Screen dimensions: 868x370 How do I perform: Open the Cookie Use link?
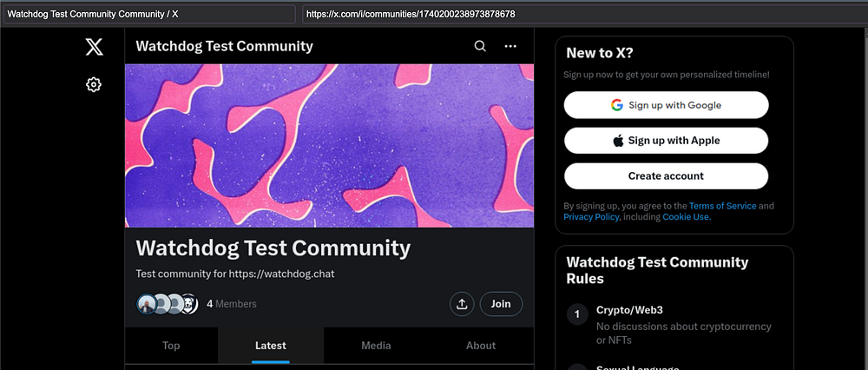point(687,217)
